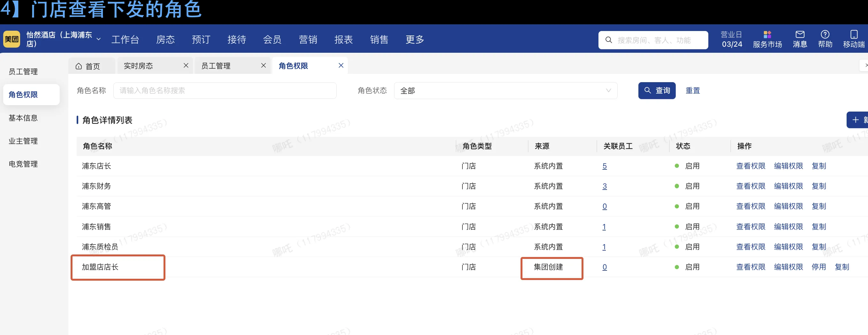Select 员工管理 in the sidebar

click(x=23, y=72)
